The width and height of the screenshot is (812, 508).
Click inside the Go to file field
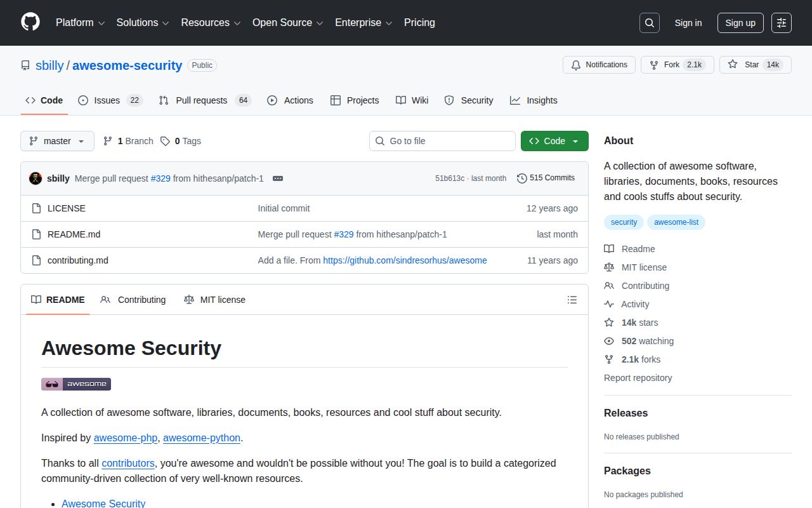point(442,141)
